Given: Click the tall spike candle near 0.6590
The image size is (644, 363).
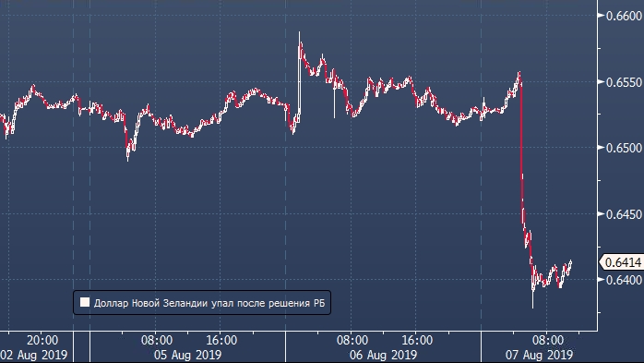Looking at the screenshot, I should tap(299, 74).
